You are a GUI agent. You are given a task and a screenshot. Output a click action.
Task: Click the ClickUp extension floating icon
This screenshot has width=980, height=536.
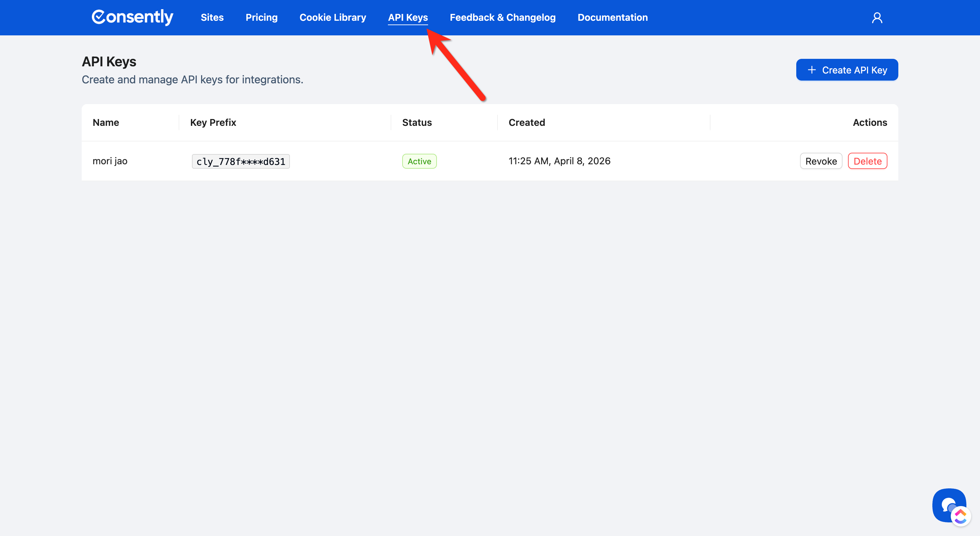coord(961,516)
